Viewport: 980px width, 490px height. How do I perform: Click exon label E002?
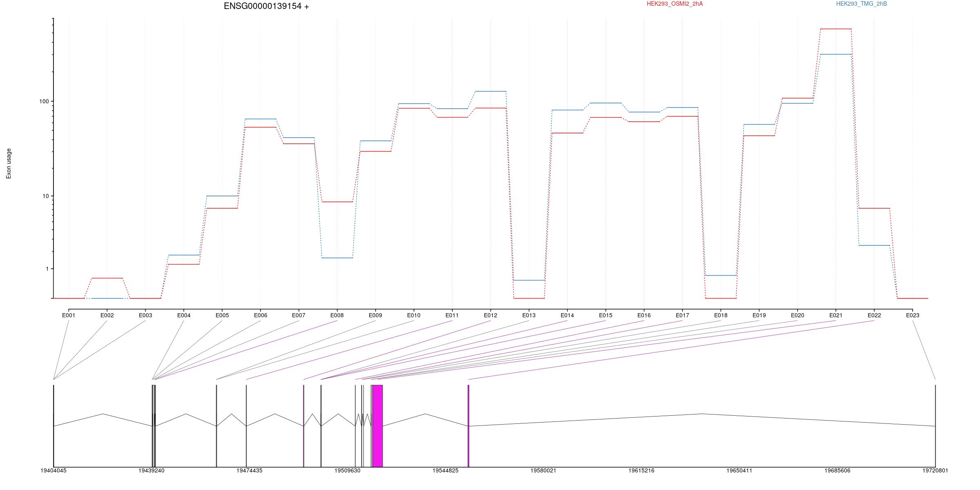tap(107, 315)
